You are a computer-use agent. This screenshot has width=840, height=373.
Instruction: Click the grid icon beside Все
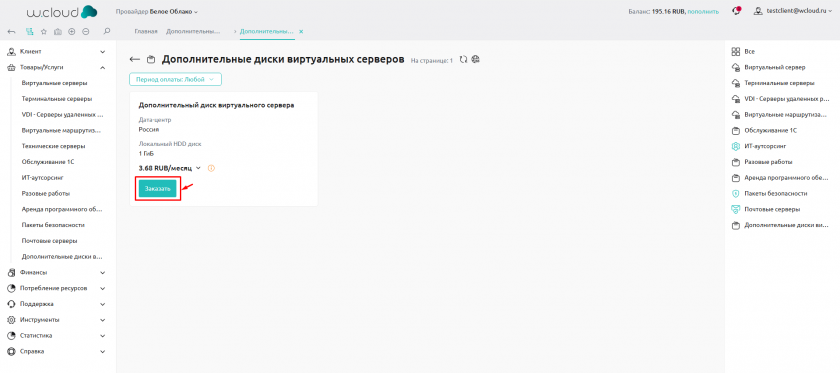pos(736,51)
